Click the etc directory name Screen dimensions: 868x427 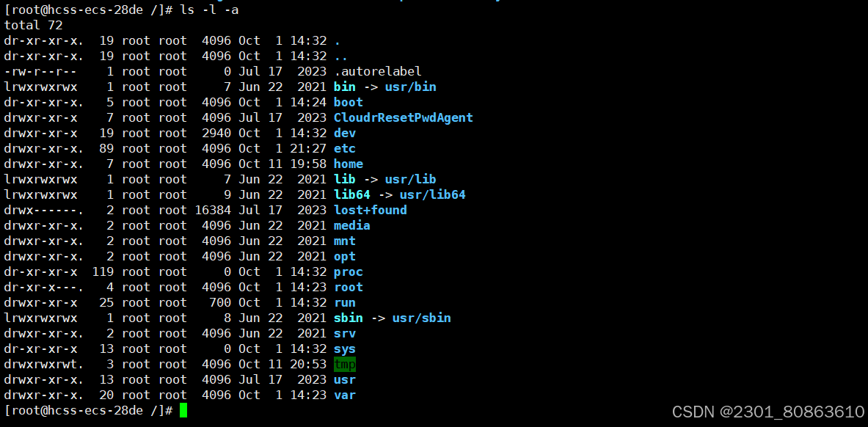[344, 148]
